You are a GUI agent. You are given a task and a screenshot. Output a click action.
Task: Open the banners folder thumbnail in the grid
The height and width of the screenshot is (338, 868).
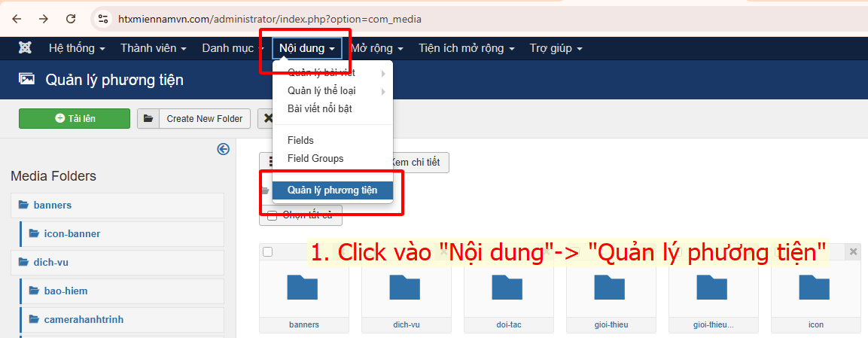click(303, 288)
